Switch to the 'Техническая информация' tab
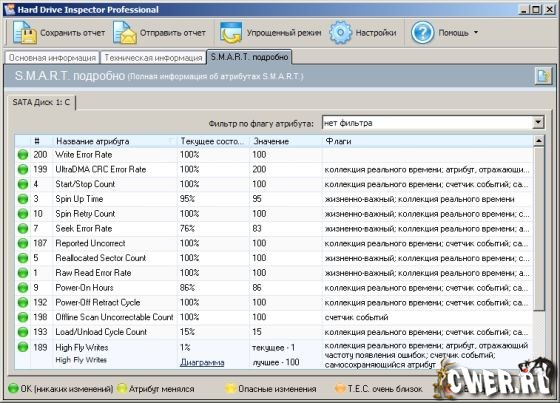The image size is (560, 403). click(153, 58)
